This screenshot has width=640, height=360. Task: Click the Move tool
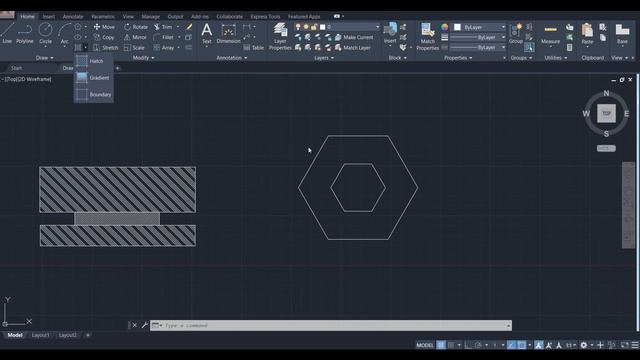click(104, 27)
